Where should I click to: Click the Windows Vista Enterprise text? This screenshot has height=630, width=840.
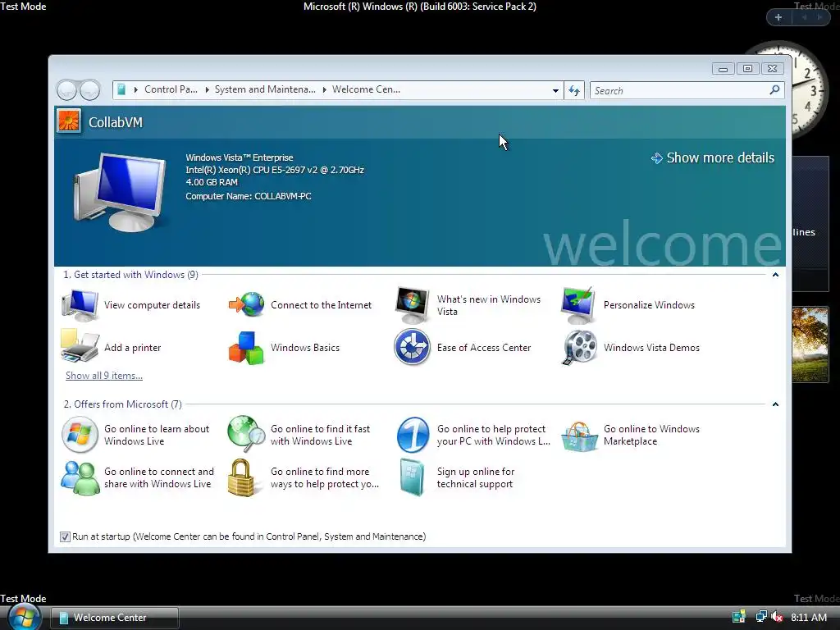click(240, 157)
